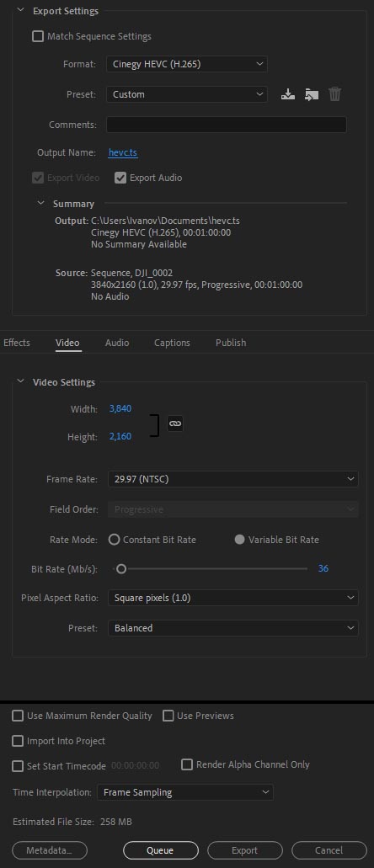Click the Field Order Progressive dropdown
This screenshot has height=868, width=374.
(x=233, y=509)
